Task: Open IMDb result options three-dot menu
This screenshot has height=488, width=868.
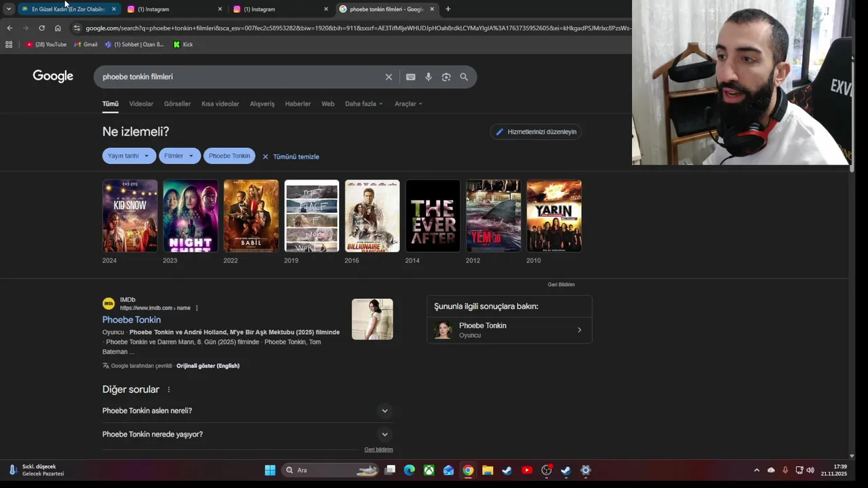Action: tap(197, 308)
